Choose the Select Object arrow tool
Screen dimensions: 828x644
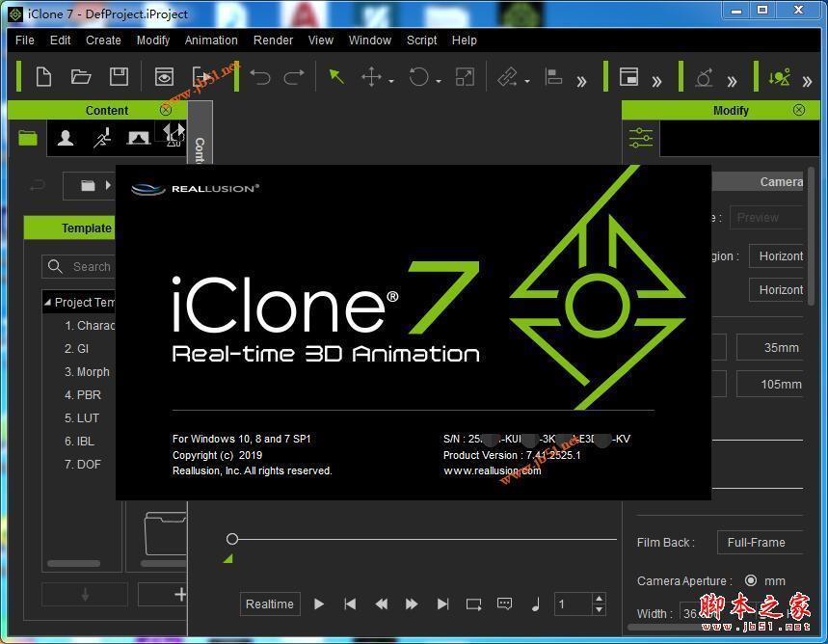coord(335,77)
